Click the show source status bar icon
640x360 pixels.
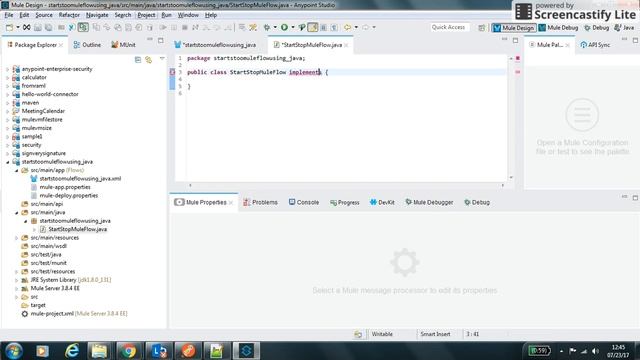(x=358, y=334)
